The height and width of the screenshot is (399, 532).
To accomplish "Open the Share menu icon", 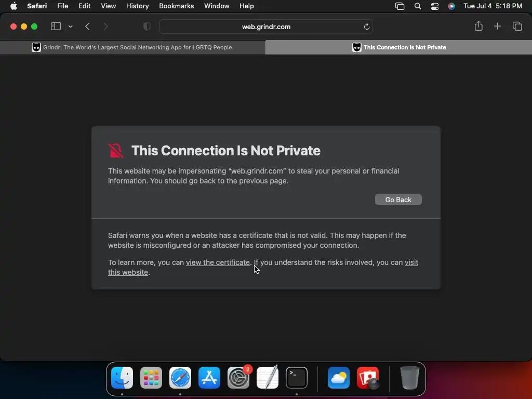I will pos(478,26).
